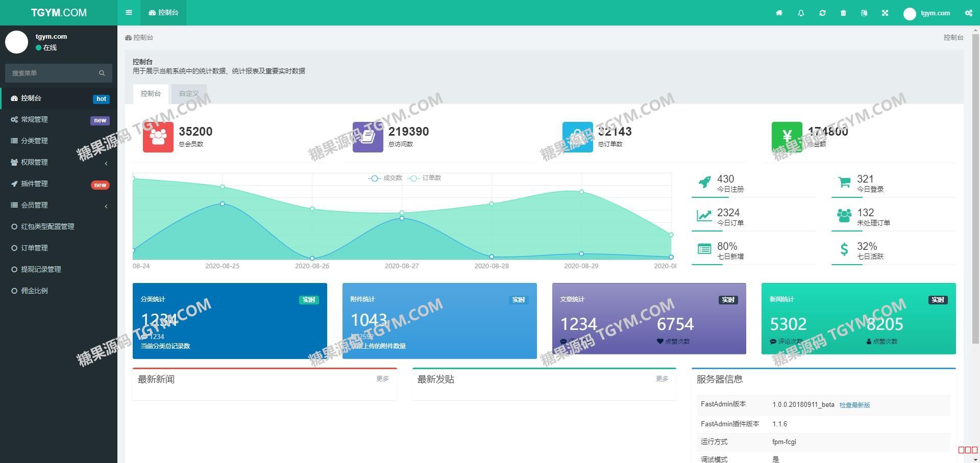Toggle 成交数 series in chart legend
Viewport: 980px width, 463px height.
coord(385,178)
